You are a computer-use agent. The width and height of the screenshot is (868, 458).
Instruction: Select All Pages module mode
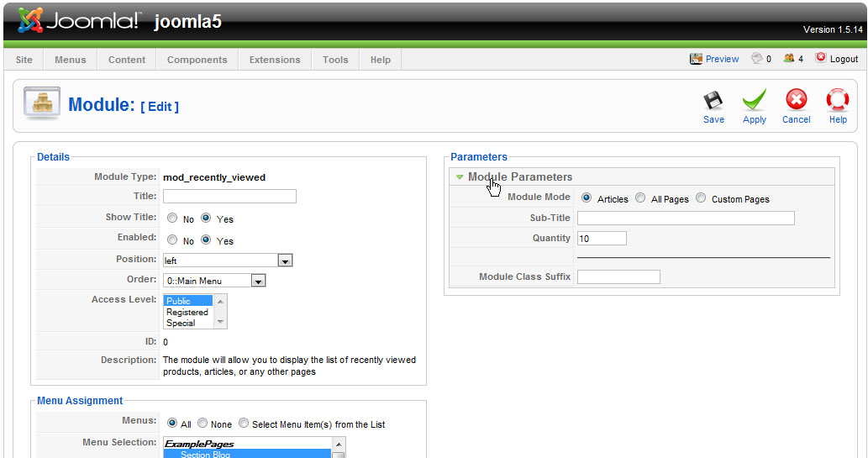click(640, 197)
